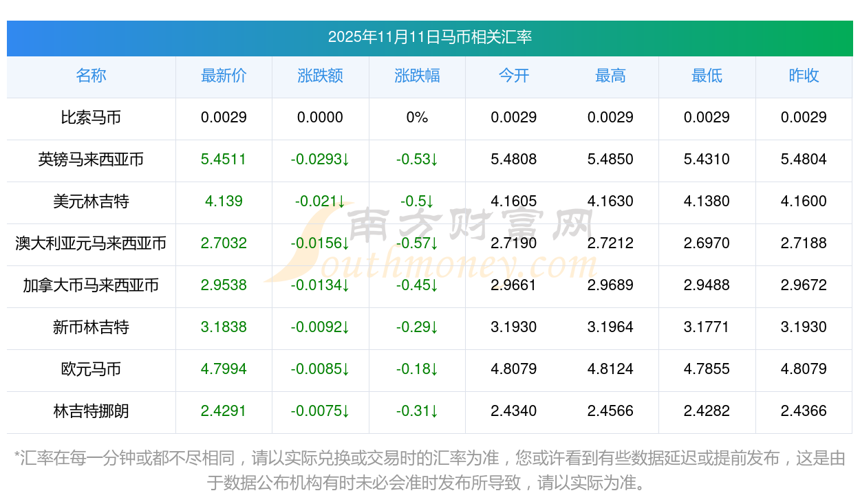860x504 pixels.
Task: Click the 最高 column header
Action: point(610,76)
